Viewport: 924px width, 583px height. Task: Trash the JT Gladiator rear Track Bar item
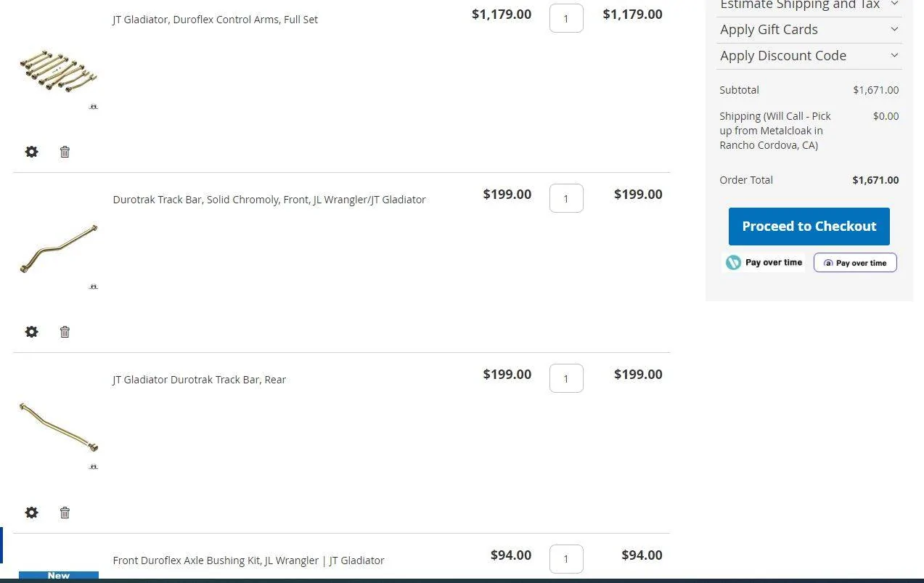(65, 513)
